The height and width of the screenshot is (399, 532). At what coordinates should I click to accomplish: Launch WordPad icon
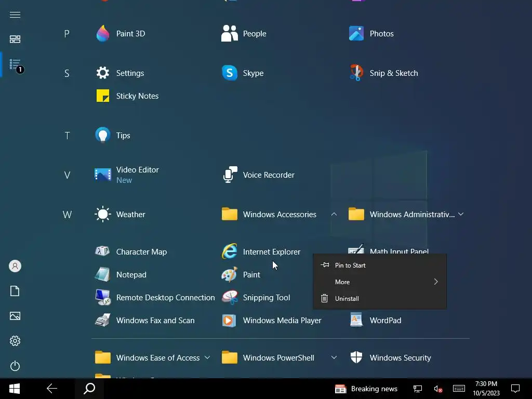tap(356, 320)
